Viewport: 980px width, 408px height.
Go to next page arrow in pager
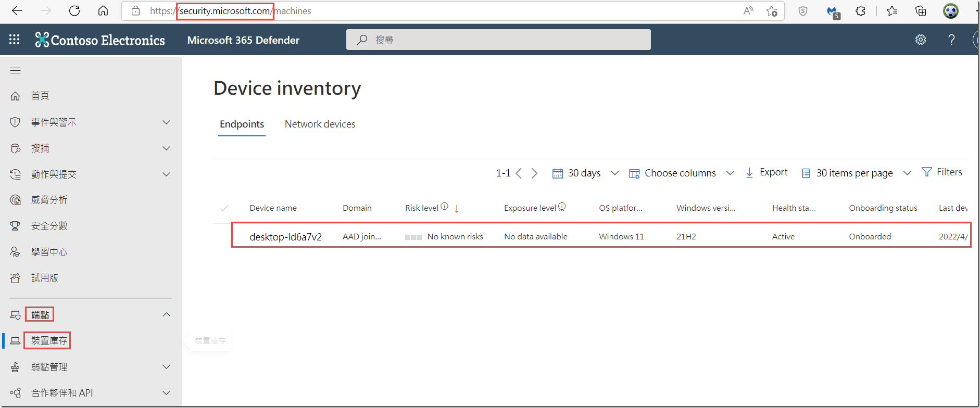coord(534,173)
